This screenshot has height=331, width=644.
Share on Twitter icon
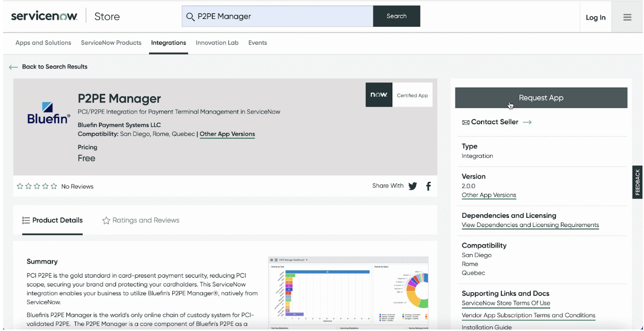(413, 186)
